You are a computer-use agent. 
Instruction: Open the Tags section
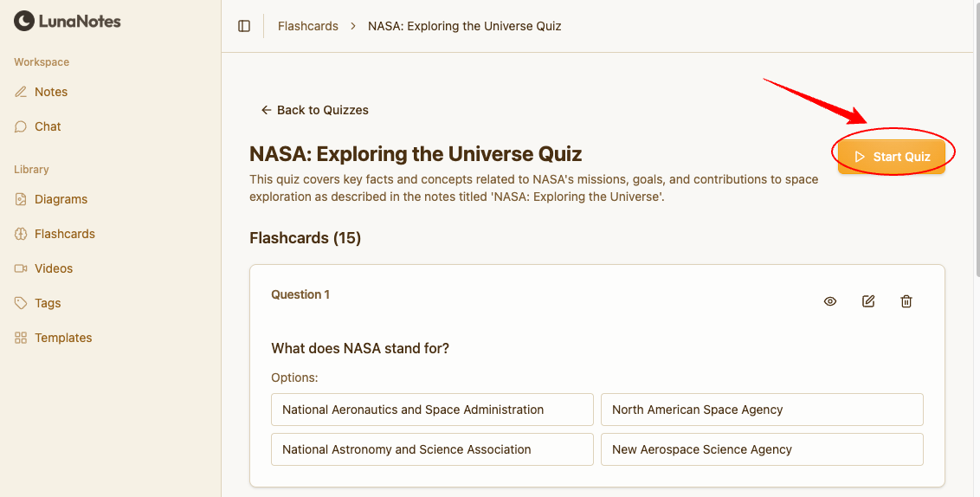[48, 303]
